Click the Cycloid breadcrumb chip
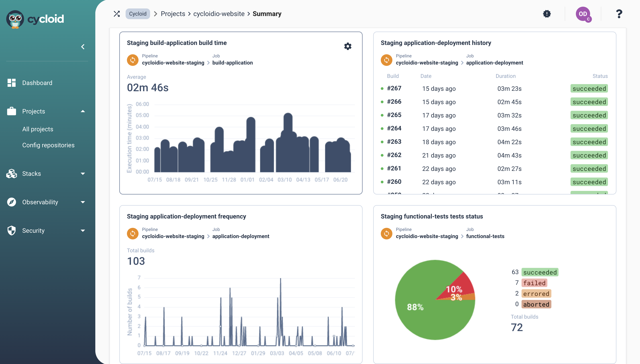This screenshot has height=364, width=640. tap(138, 14)
